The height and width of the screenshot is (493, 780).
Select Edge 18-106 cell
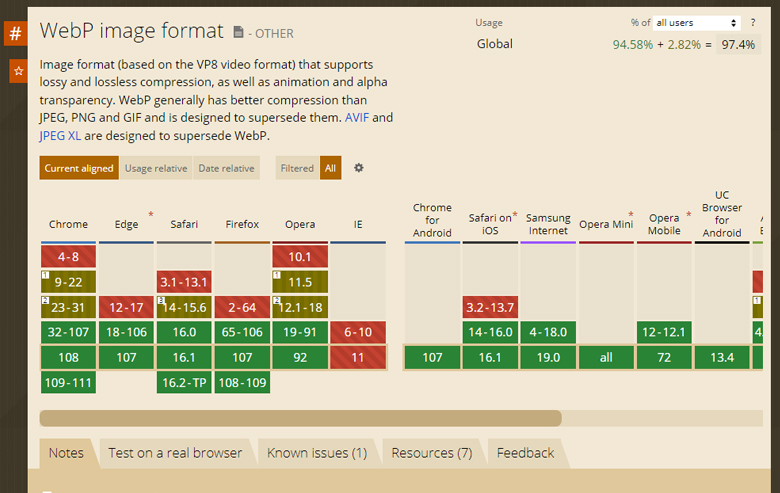[x=126, y=332]
